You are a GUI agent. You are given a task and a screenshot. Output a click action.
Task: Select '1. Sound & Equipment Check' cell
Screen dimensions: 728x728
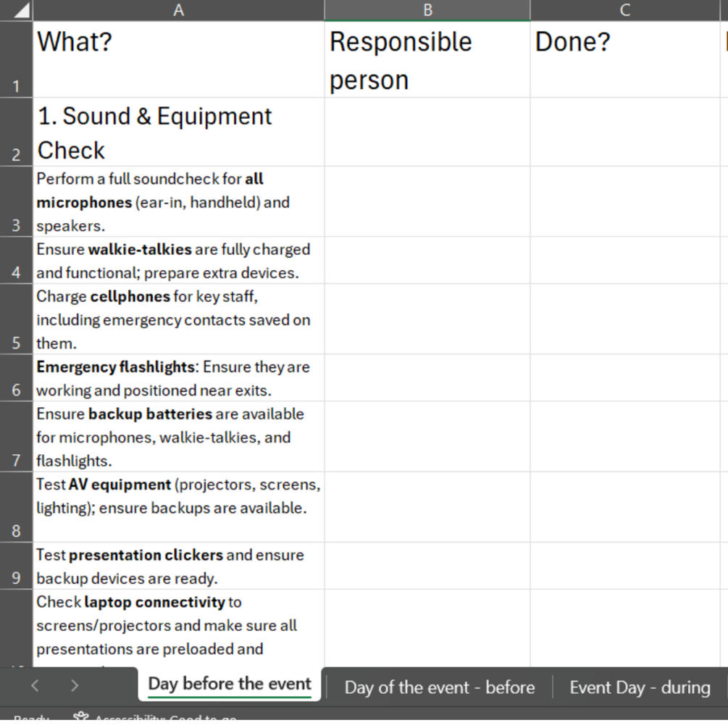pos(179,132)
